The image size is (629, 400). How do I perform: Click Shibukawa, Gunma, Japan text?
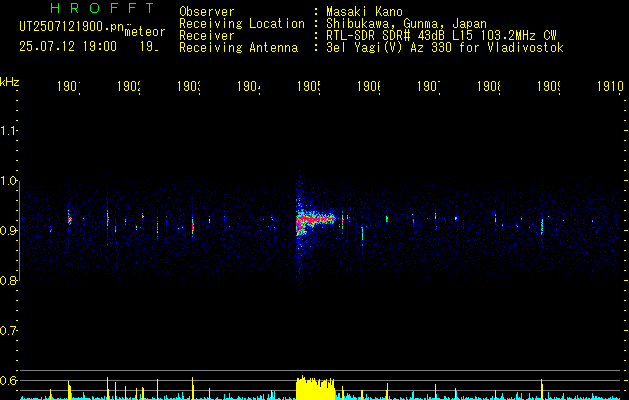point(406,24)
